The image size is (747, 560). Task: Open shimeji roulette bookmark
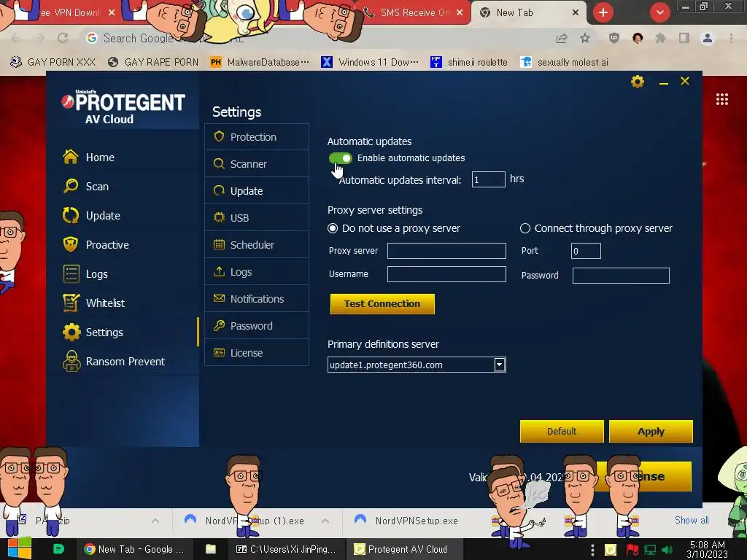(x=469, y=62)
